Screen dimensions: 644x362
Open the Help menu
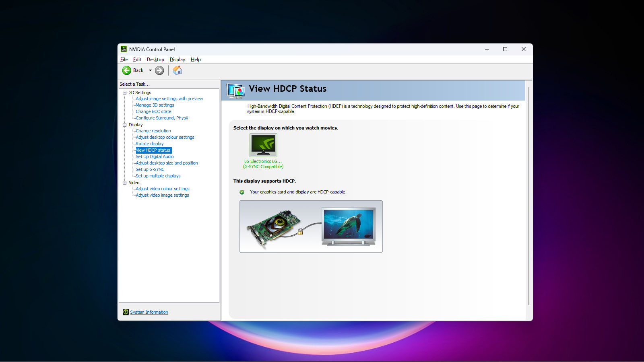196,59
